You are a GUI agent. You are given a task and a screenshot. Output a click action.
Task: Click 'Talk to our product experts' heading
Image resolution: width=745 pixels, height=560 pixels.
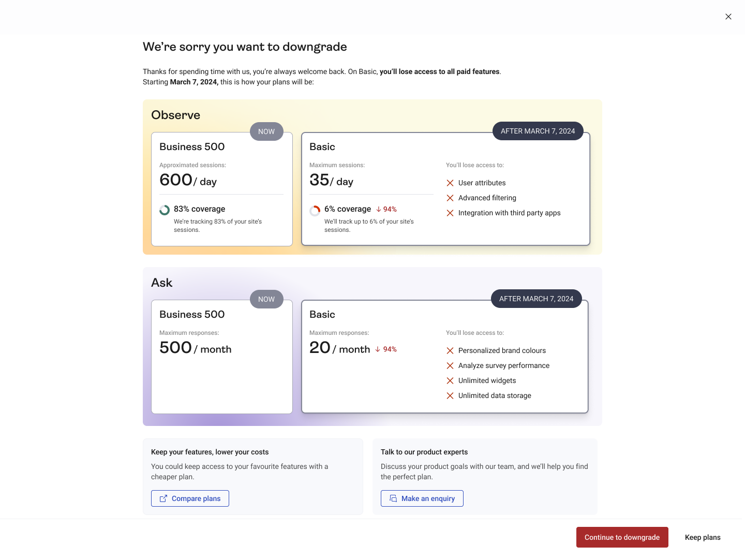click(424, 452)
